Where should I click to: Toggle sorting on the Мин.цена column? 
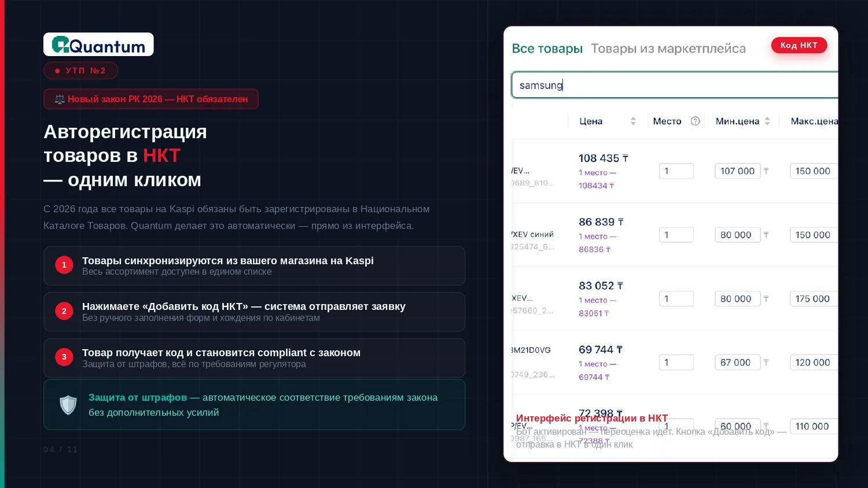(767, 121)
